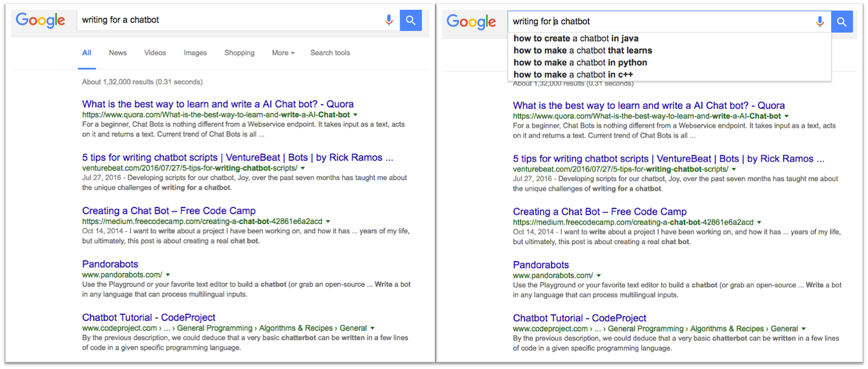Expand venturebeat.com URL dropdown arrow, right window
This screenshot has width=868, height=369.
tap(734, 169)
